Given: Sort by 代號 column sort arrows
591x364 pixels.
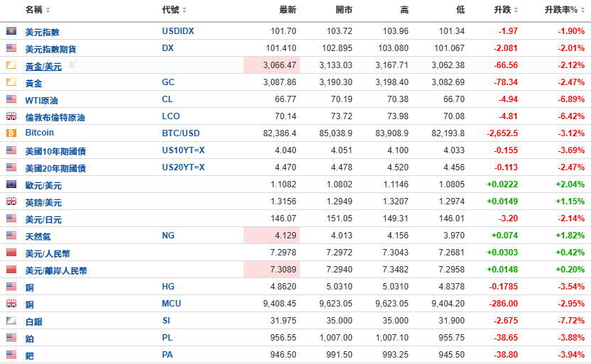Looking at the screenshot, I should [184, 10].
